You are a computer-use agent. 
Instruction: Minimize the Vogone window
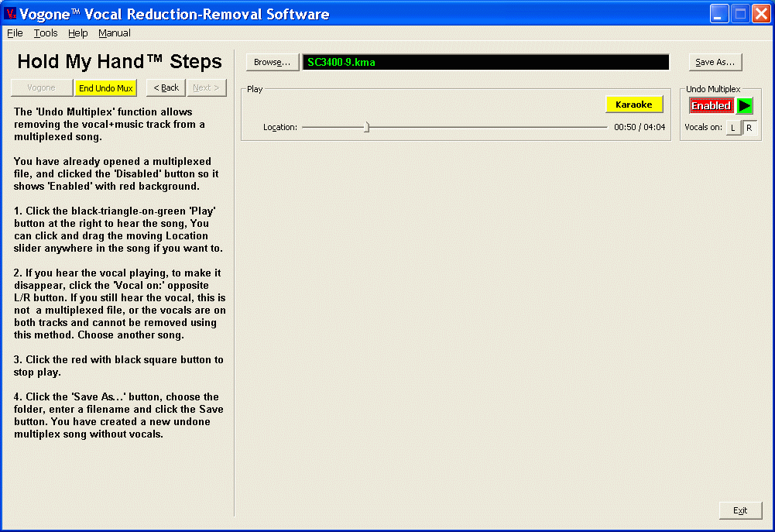coord(720,14)
